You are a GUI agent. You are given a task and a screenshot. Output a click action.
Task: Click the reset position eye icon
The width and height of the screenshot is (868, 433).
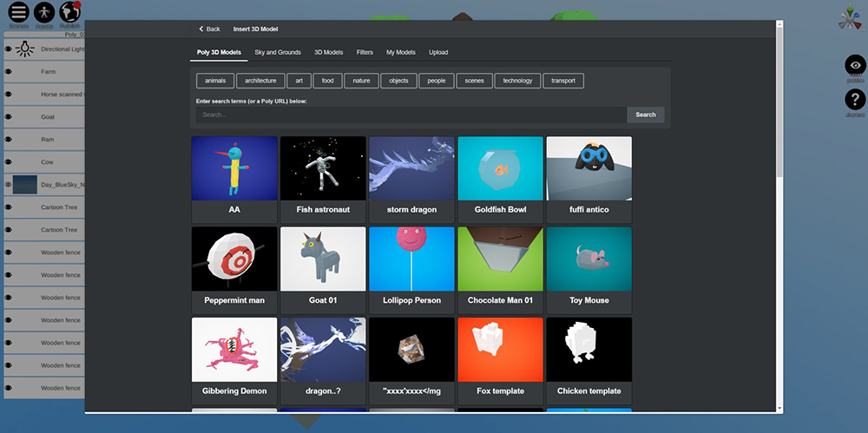[855, 65]
